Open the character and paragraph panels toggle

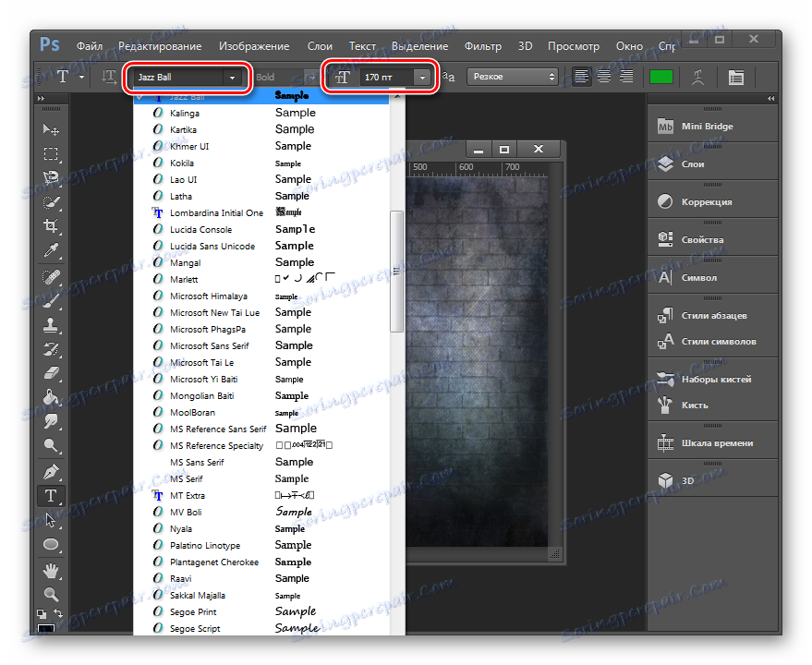tap(735, 78)
